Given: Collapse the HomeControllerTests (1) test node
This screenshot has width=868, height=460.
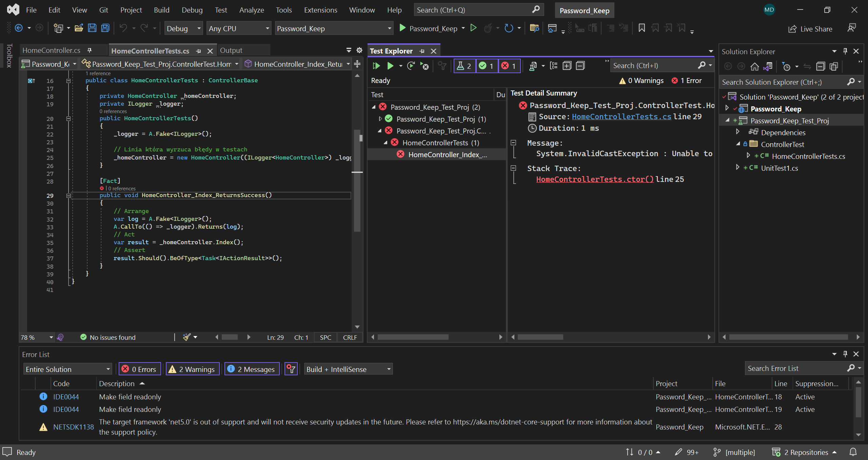Looking at the screenshot, I should tap(386, 143).
